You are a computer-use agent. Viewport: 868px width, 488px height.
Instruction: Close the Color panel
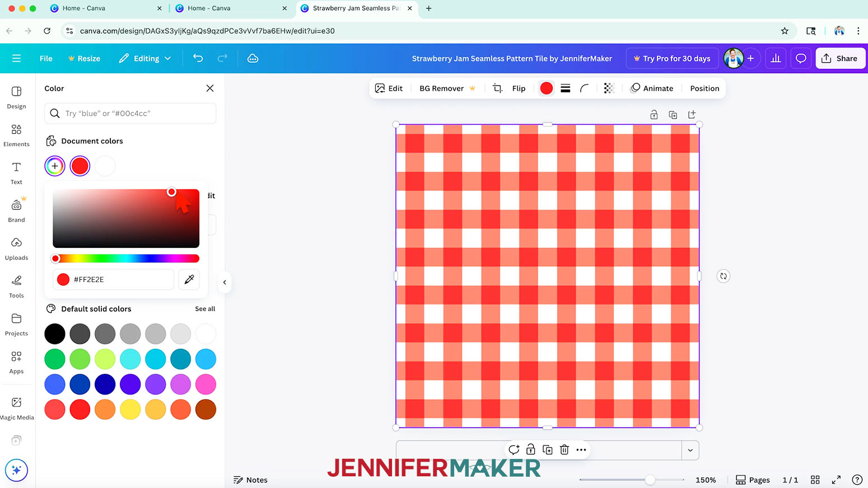click(x=210, y=88)
